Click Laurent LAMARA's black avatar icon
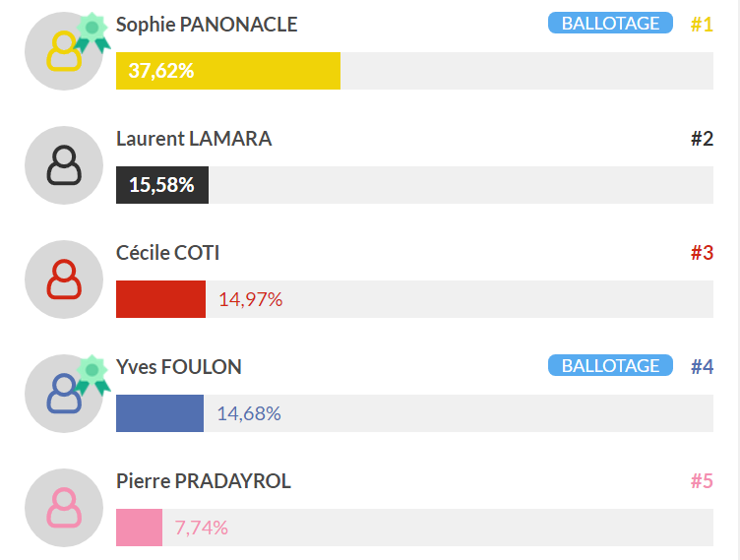The width and height of the screenshot is (740, 560). [x=64, y=165]
